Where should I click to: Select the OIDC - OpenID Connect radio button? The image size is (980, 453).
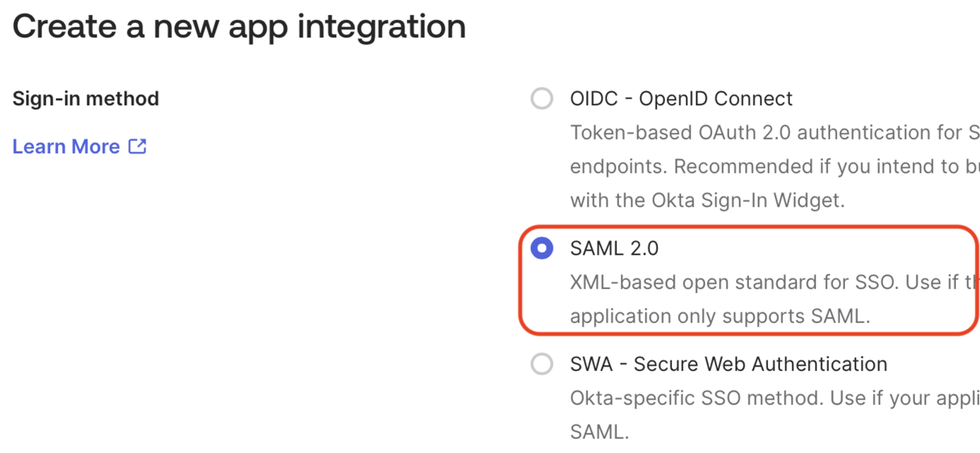coord(541,99)
